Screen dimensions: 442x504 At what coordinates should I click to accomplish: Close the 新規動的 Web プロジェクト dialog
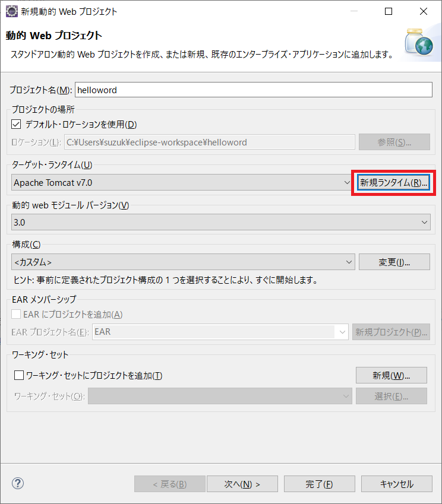(424, 11)
